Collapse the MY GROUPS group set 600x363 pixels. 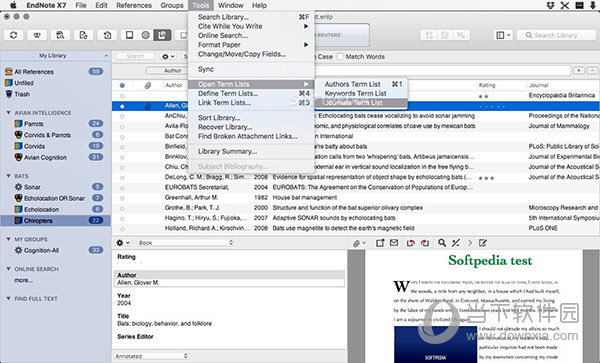[8, 239]
